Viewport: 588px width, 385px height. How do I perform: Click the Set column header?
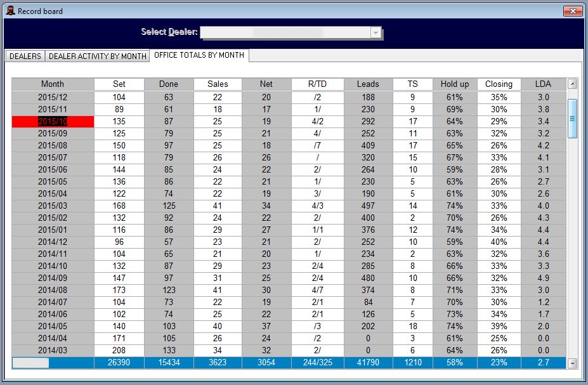tap(119, 84)
